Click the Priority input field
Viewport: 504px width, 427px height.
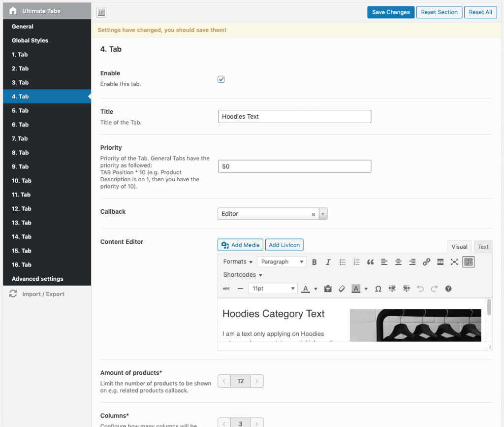294,166
